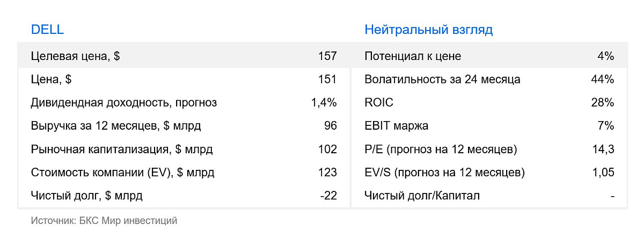Viewport: 644px width, 239px height.
Task: Click the "Источник: БКС Мир инвестиций" source note
Action: pyautogui.click(x=104, y=220)
